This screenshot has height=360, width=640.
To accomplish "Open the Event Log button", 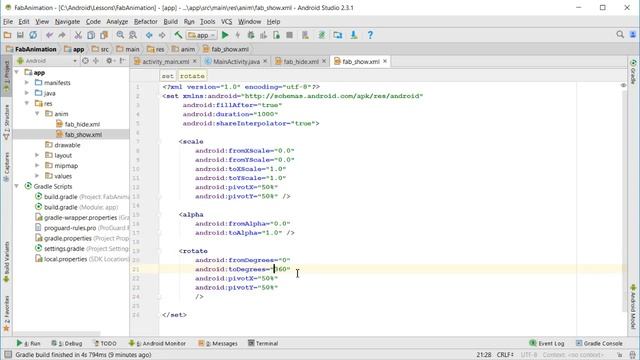I will tap(547, 343).
